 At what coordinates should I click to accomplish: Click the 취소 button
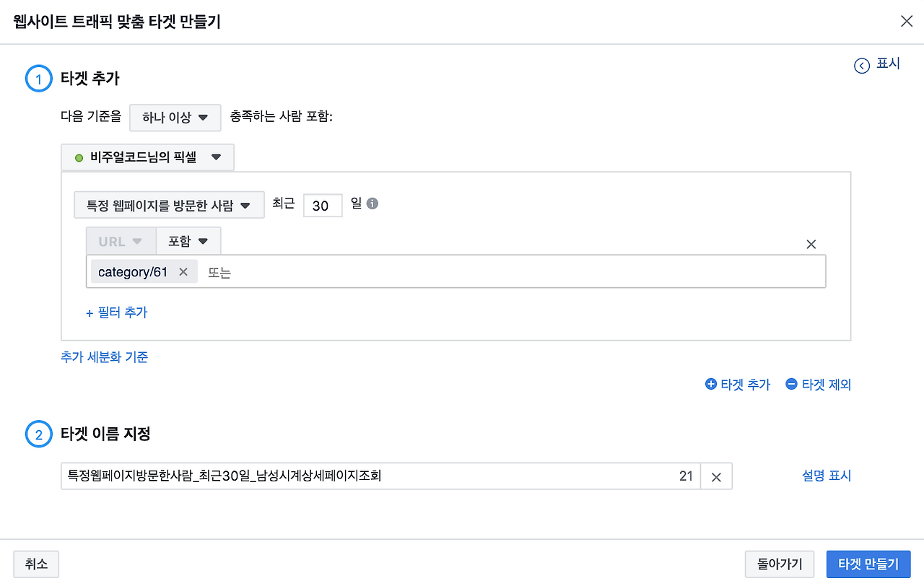point(36,564)
